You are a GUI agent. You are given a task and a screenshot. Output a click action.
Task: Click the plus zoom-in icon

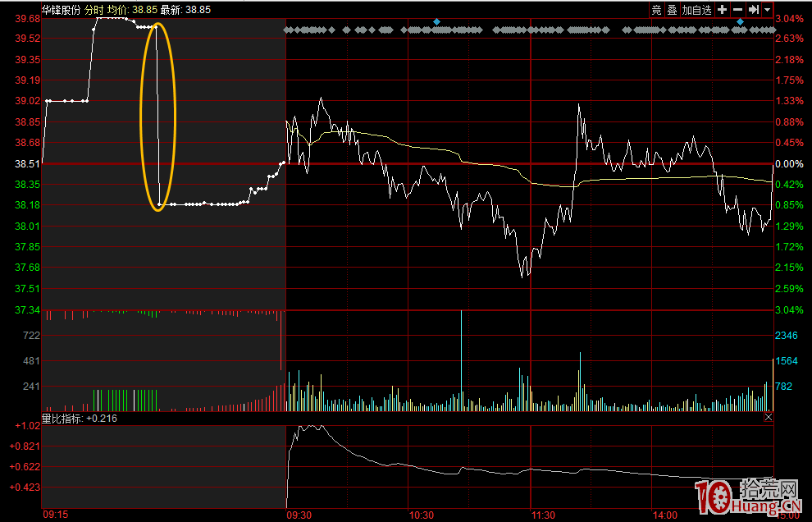click(x=722, y=10)
